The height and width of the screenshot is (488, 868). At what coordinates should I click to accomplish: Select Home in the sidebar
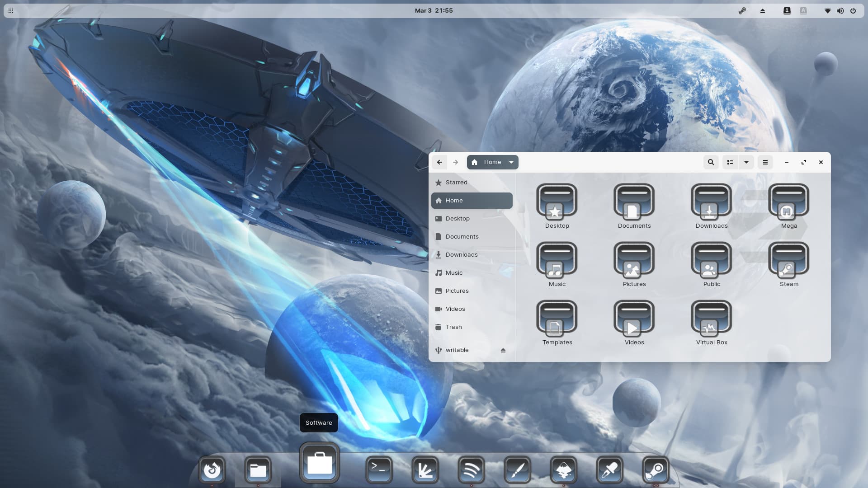point(472,201)
